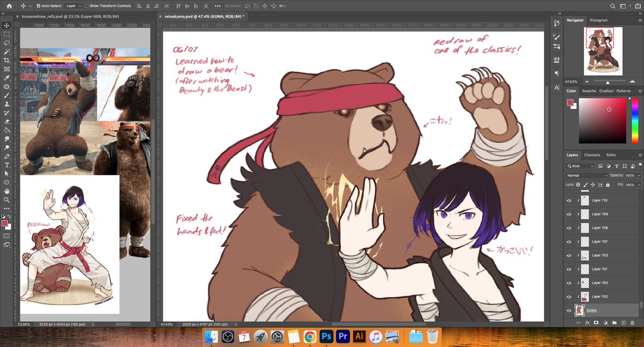Select the Eyedropper tool
644x347 pixels.
tap(6, 78)
